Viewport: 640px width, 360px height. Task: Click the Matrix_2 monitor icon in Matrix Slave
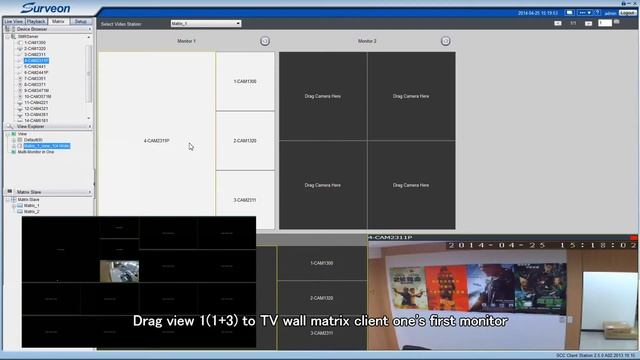pos(20,211)
